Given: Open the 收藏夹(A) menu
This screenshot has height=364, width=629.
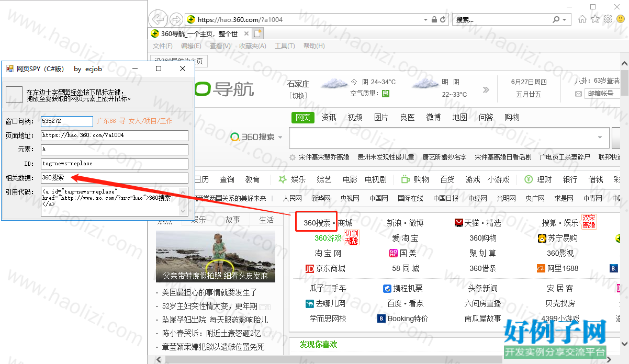Looking at the screenshot, I should [253, 46].
